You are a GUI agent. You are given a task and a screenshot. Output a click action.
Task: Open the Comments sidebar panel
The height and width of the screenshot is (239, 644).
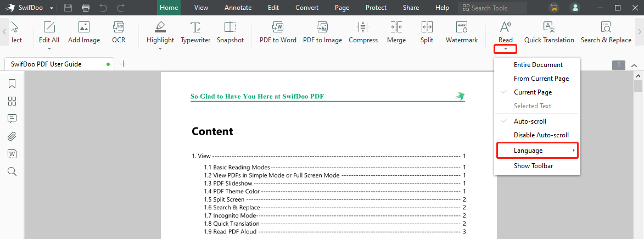pyautogui.click(x=12, y=119)
